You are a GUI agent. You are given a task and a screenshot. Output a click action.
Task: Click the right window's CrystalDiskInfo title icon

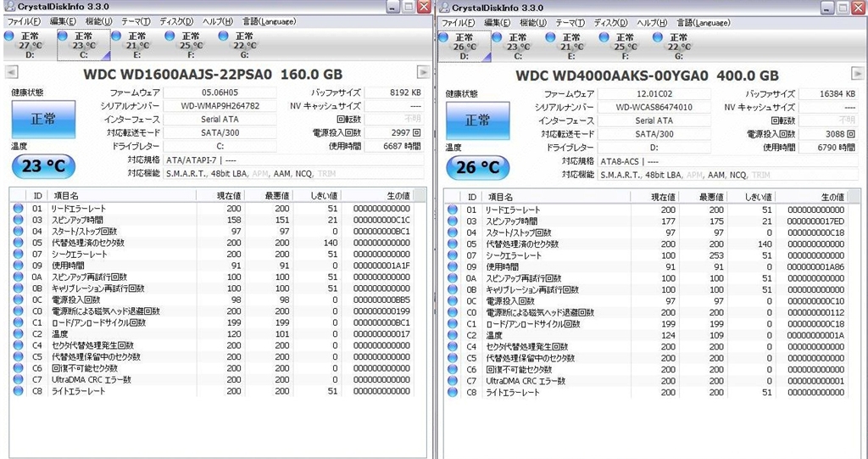coord(443,7)
